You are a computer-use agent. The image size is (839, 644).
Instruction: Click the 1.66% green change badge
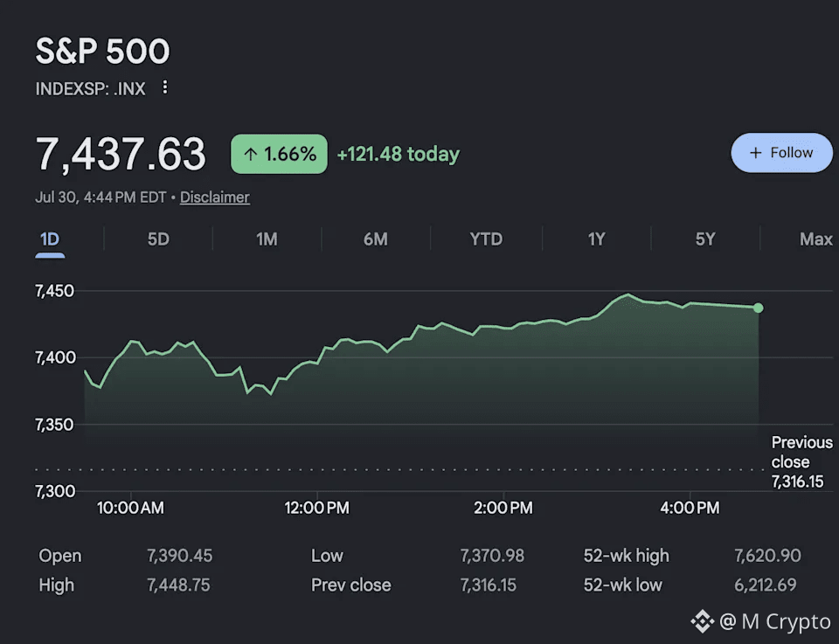click(x=279, y=154)
